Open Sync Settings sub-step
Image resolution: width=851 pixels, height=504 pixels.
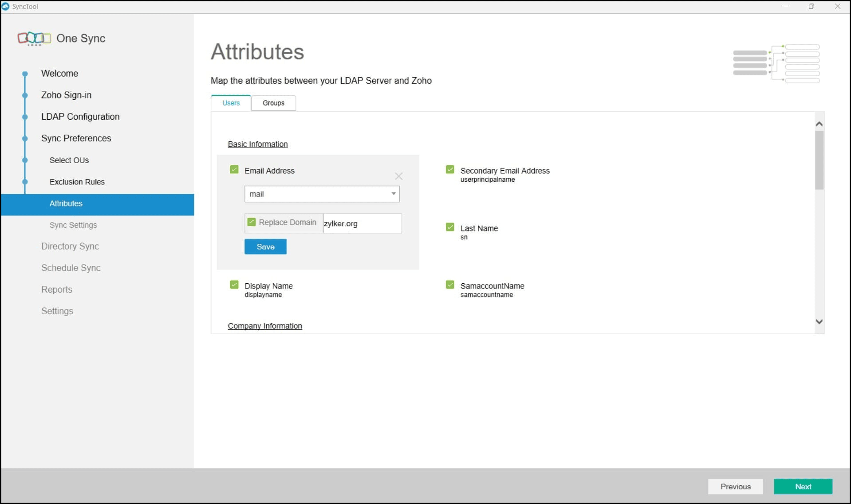73,225
